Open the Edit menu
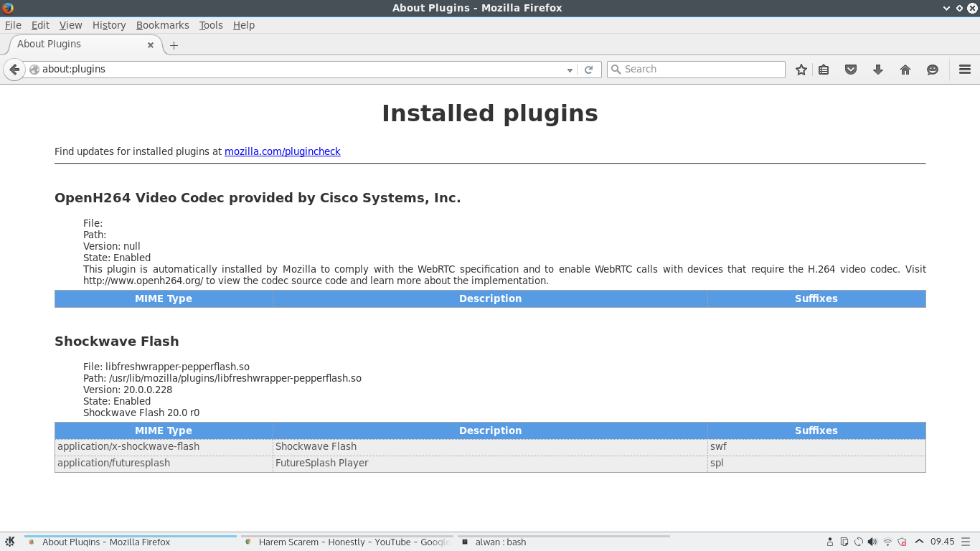Image resolution: width=980 pixels, height=551 pixels. point(40,25)
